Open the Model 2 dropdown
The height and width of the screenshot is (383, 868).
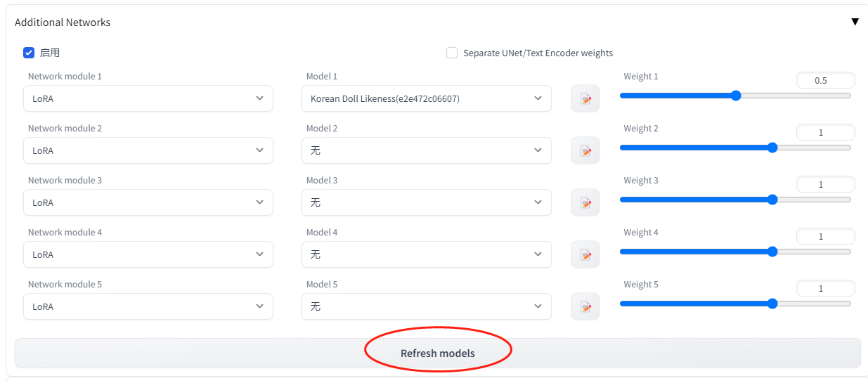point(426,150)
